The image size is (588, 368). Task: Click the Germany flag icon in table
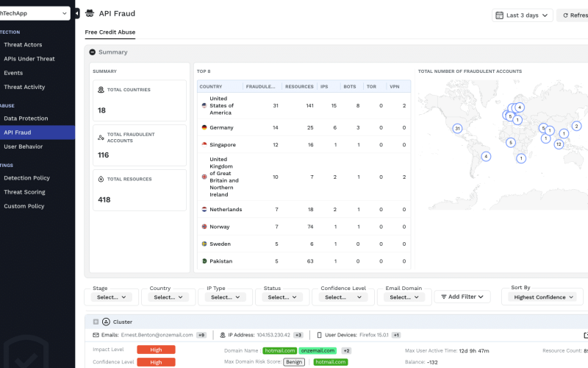click(x=204, y=127)
